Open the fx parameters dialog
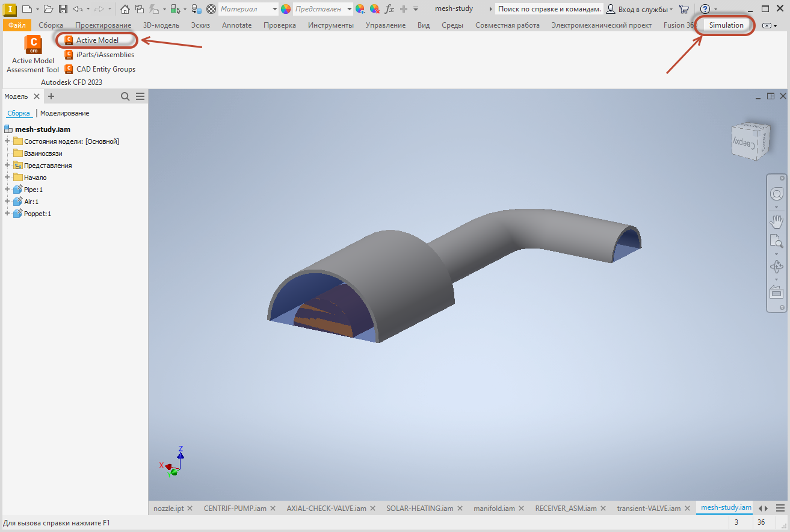The height and width of the screenshot is (532, 790). pos(389,9)
